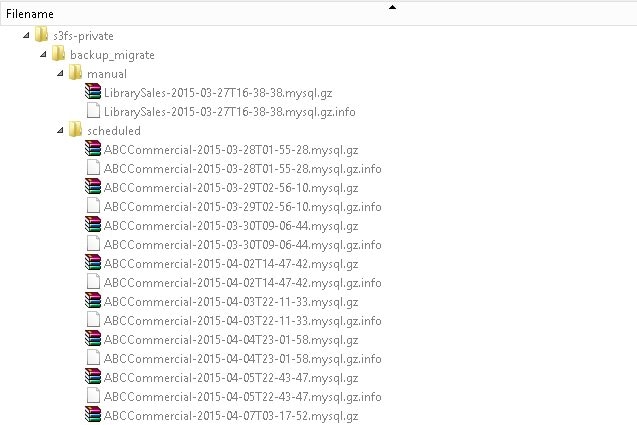Click the sort arrow above Filename column
Image resolution: width=637 pixels, height=425 pixels.
pyautogui.click(x=392, y=7)
